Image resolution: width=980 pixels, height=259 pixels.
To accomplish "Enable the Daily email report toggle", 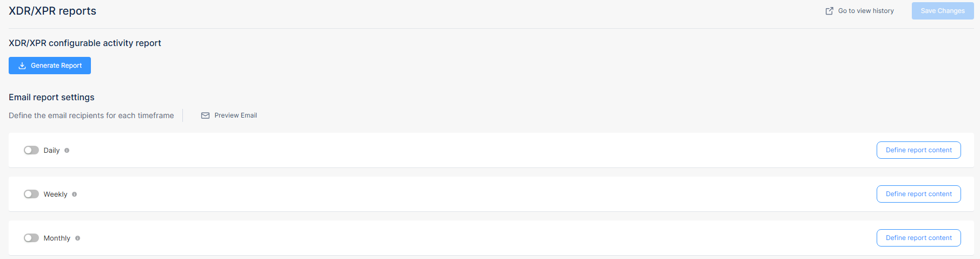I will coord(31,150).
